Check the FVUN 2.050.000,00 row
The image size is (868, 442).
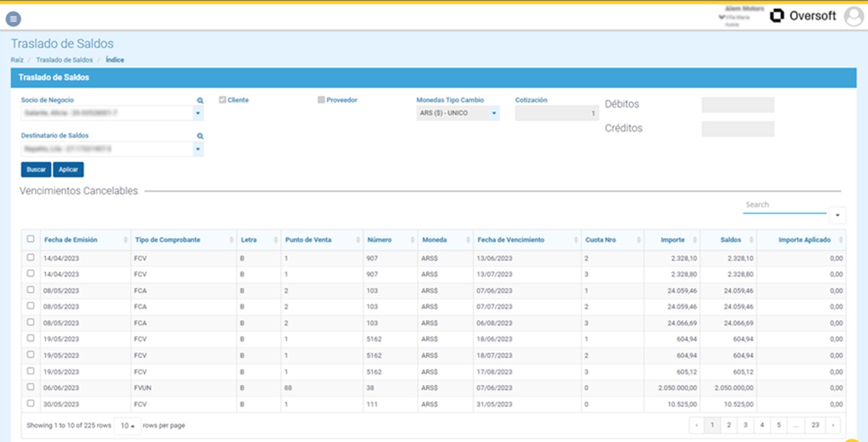(x=31, y=387)
